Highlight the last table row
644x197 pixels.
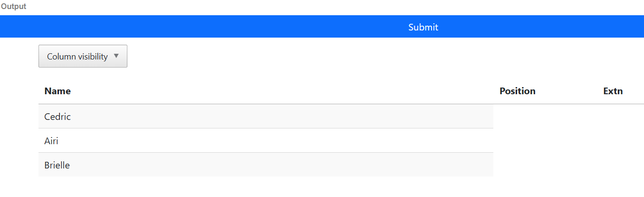[266, 165]
